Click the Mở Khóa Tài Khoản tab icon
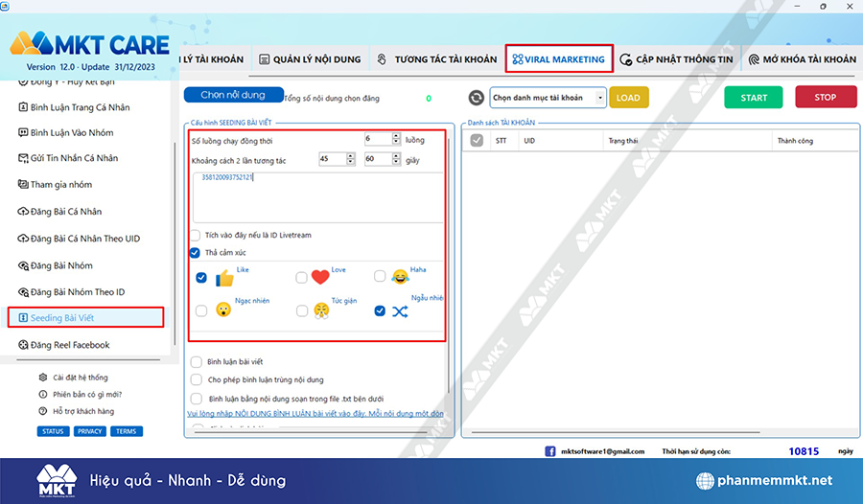 [754, 59]
